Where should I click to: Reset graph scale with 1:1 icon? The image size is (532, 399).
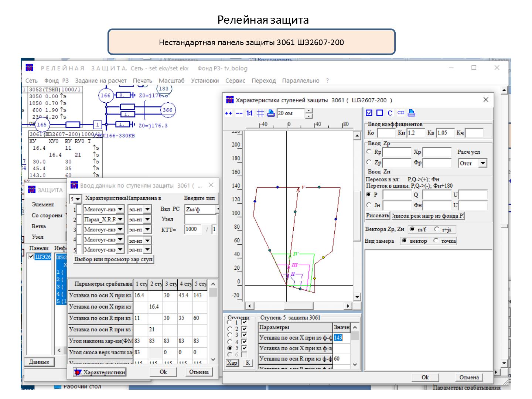249,113
